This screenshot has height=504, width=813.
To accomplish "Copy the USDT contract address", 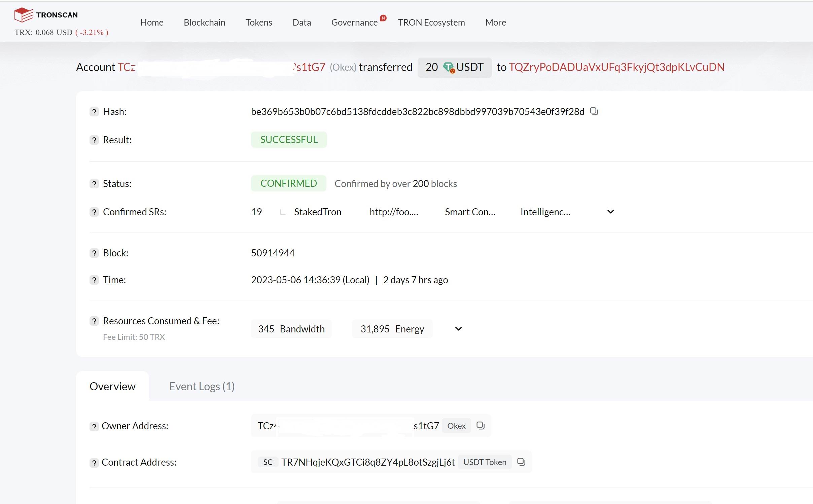I will tap(521, 462).
